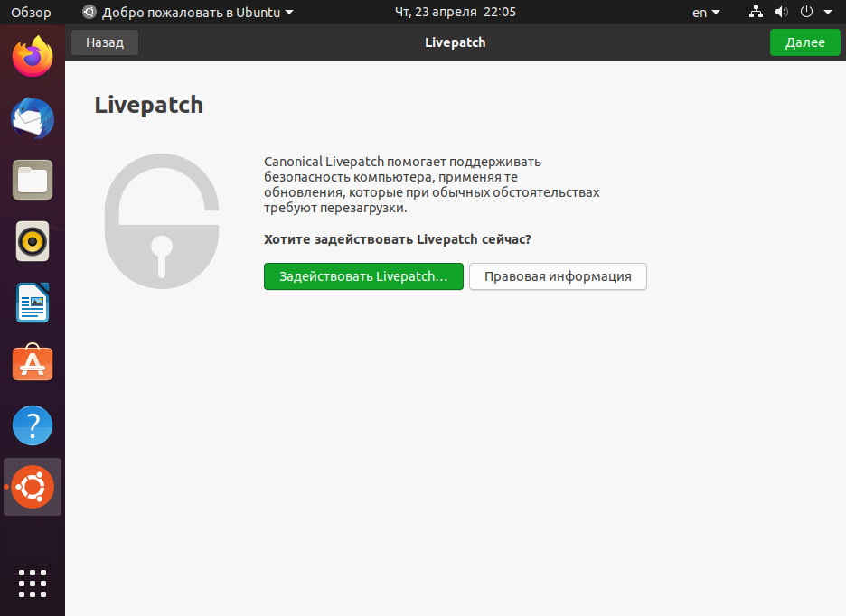The height and width of the screenshot is (616, 846).
Task: Click the volume speaker icon
Action: tap(781, 12)
